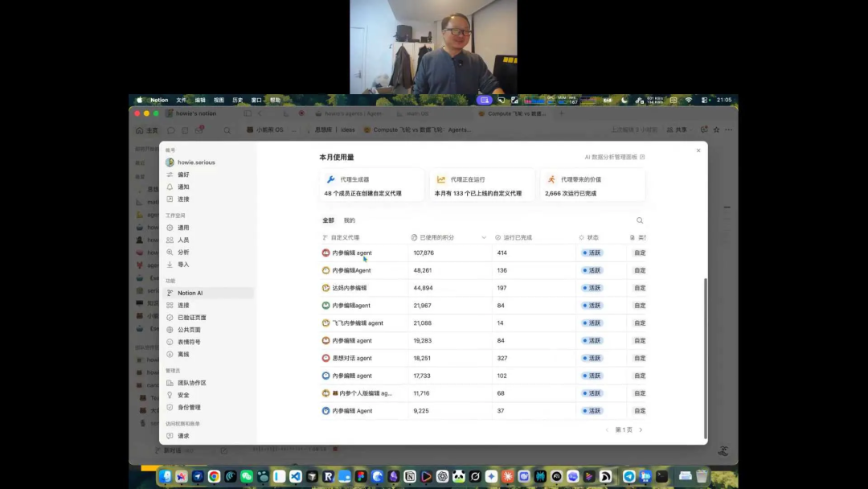Go to the previous page of agents

pos(608,429)
